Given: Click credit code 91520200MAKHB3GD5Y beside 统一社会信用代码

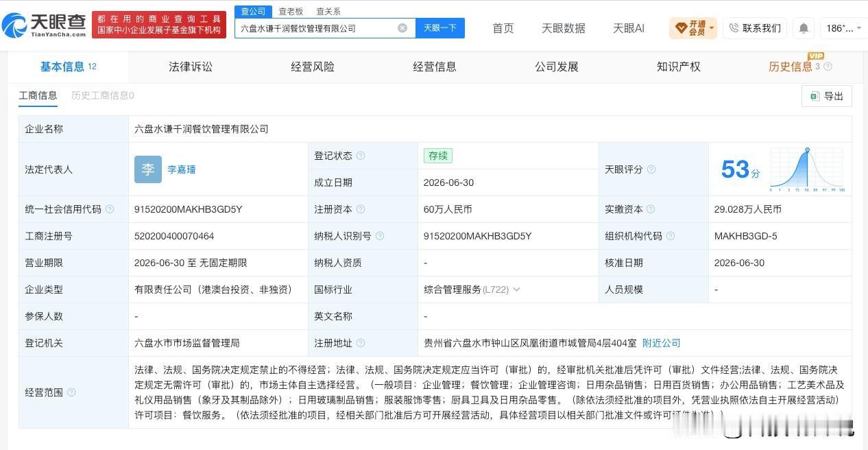Looking at the screenshot, I should tap(189, 209).
